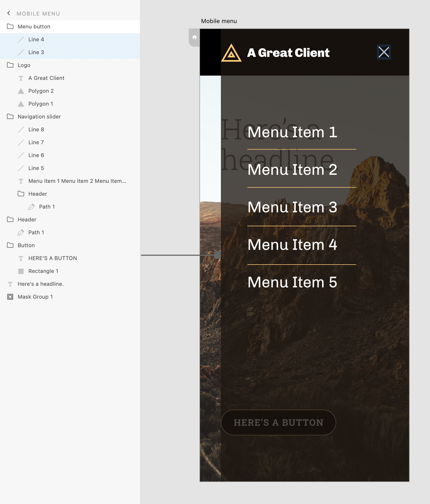Click the line icon of Line 7
Viewport: 430px width, 504px height.
pos(21,143)
